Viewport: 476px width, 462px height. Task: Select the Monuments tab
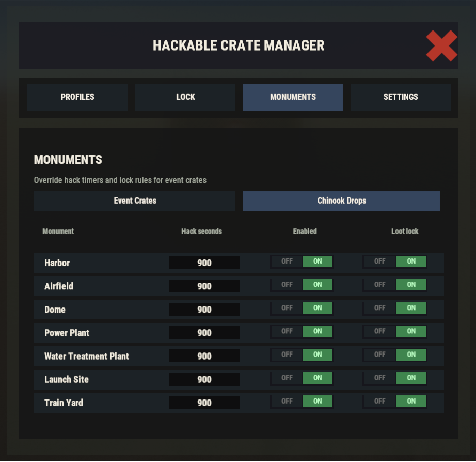(x=293, y=97)
